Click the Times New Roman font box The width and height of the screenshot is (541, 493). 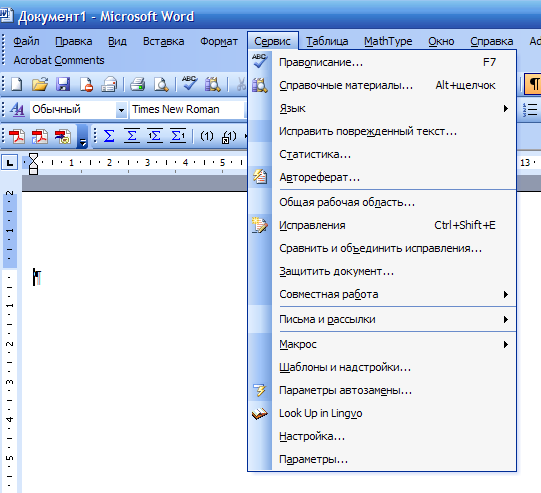[x=188, y=110]
